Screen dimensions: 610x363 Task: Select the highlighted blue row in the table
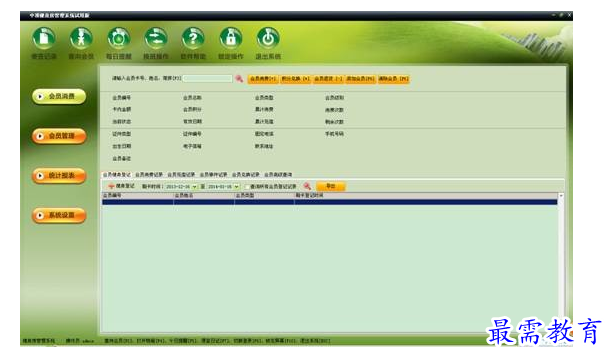coord(330,202)
